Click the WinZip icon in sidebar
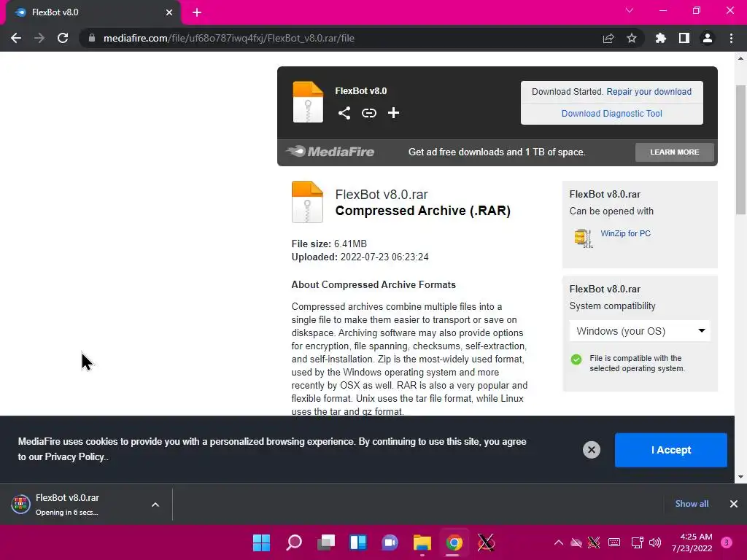The width and height of the screenshot is (747, 560). (x=584, y=238)
